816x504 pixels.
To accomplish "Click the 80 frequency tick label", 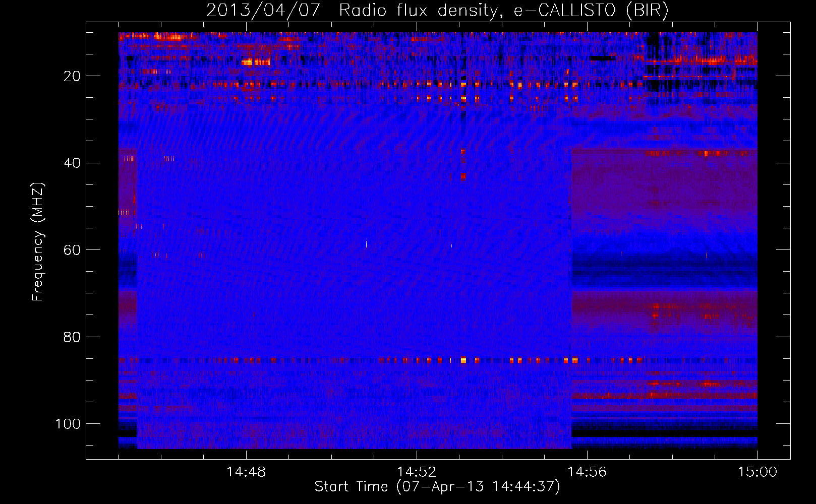I will coord(72,337).
